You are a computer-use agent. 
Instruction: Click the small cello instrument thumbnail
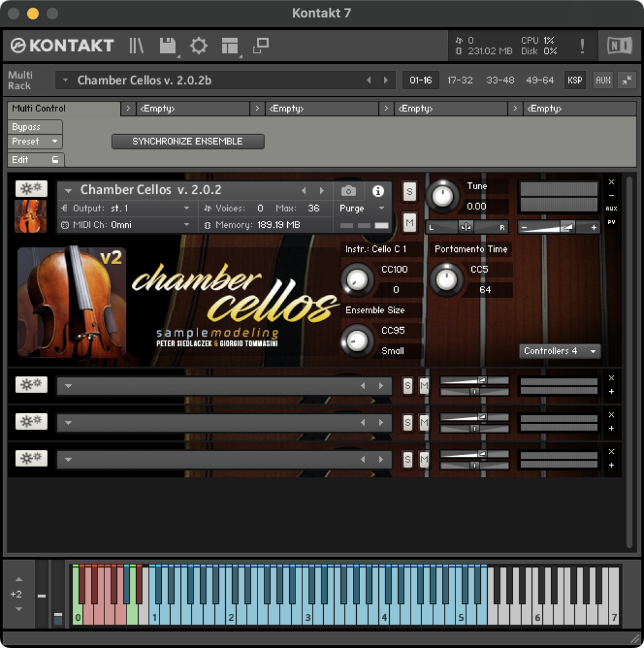pos(30,216)
